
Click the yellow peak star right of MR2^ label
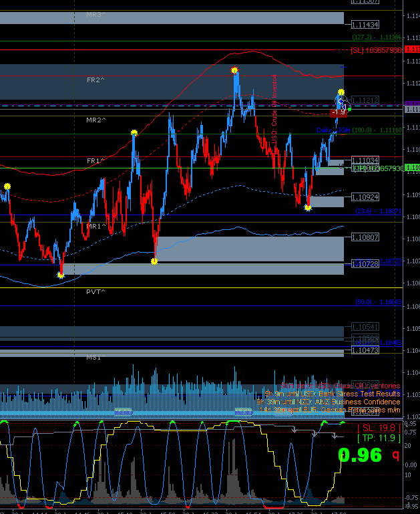coord(134,132)
